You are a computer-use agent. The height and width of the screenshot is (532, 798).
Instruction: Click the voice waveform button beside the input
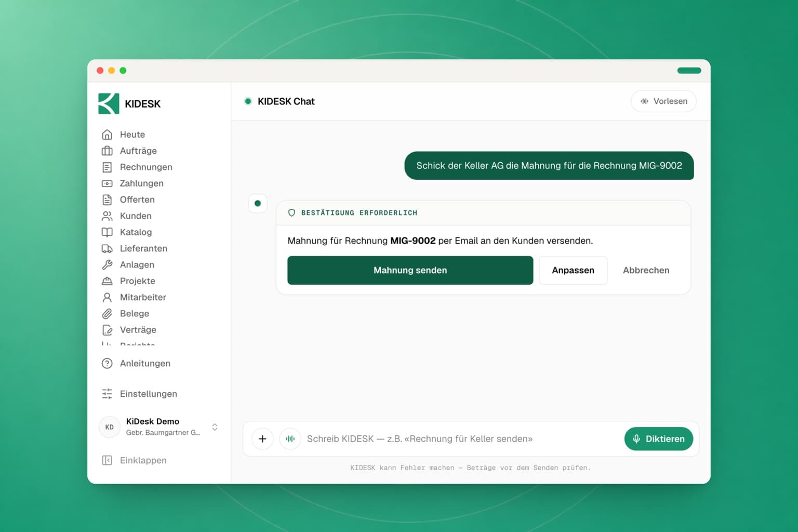coord(290,439)
